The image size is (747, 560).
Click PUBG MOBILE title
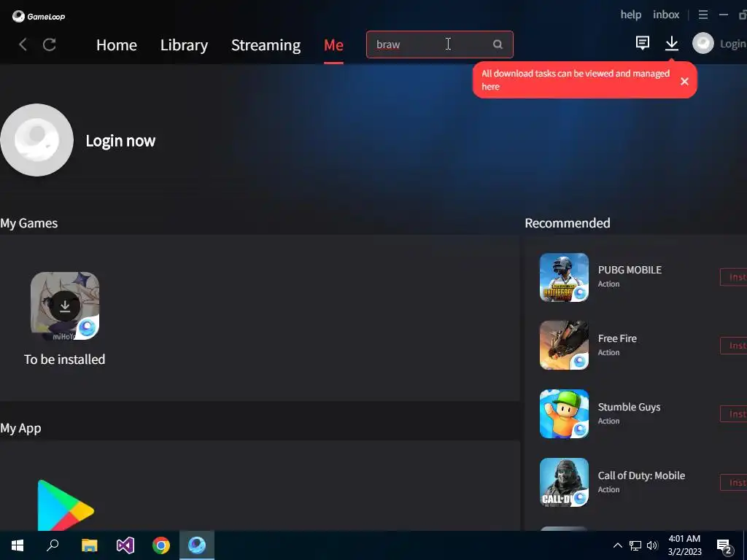point(630,270)
